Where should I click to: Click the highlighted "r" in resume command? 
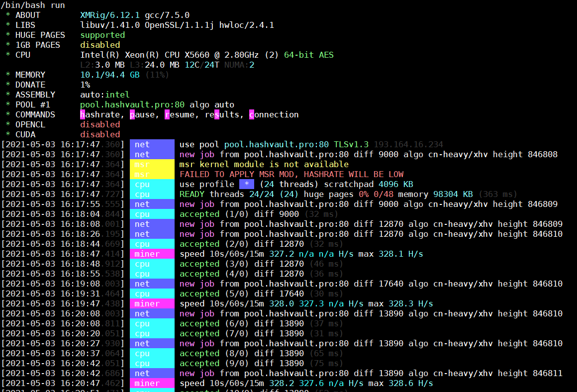[167, 114]
